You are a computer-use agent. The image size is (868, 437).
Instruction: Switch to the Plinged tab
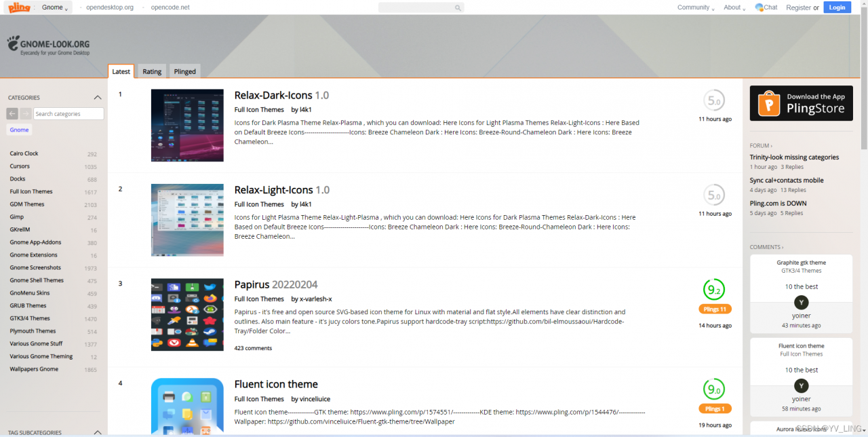[x=184, y=71]
